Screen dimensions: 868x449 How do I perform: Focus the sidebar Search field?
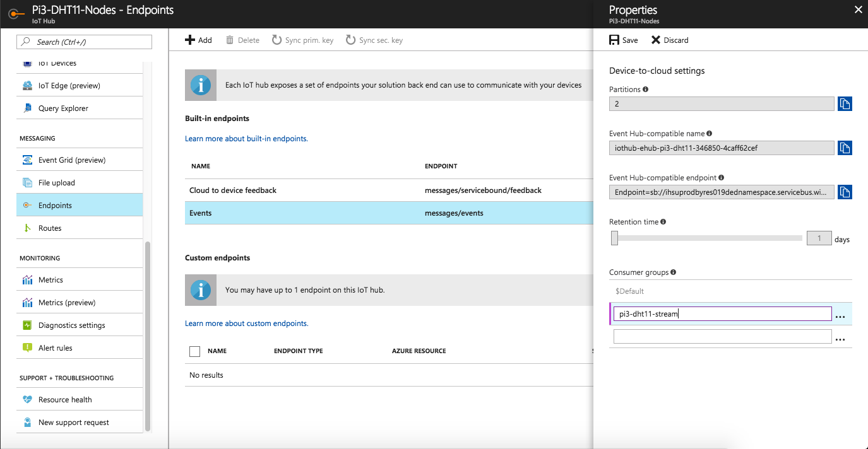(x=84, y=42)
